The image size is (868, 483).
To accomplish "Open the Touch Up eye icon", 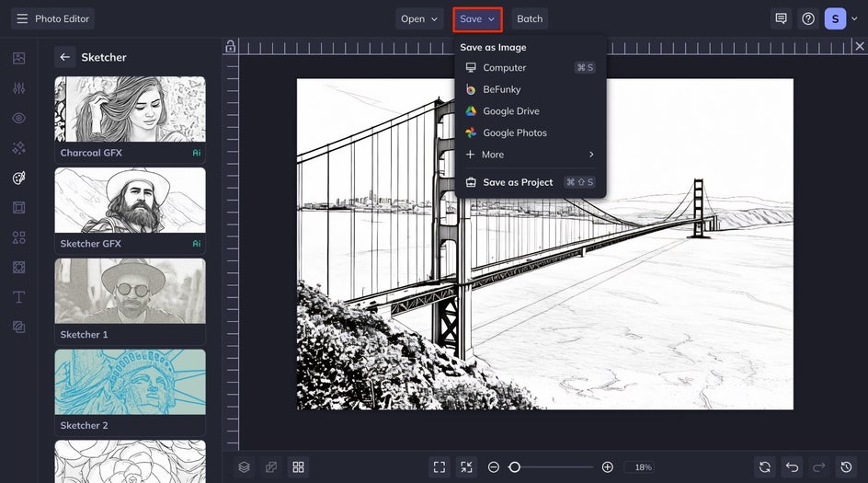I will click(x=18, y=118).
